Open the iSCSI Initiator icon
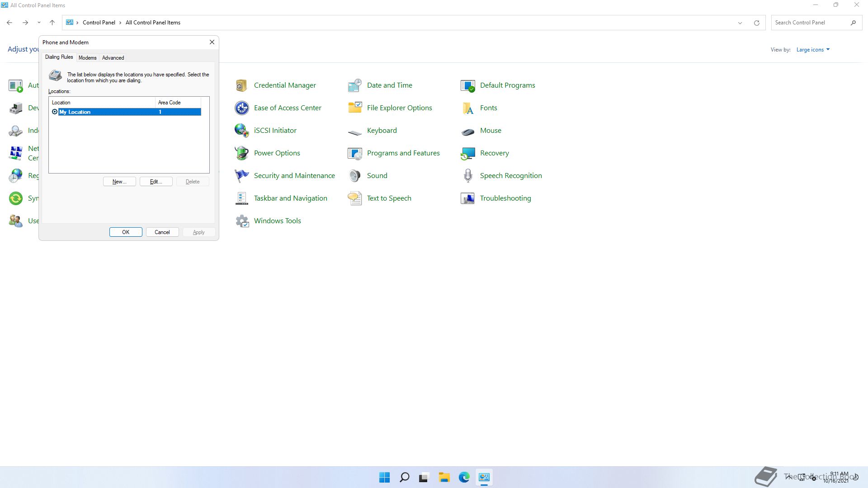Viewport: 868px width, 488px height. [241, 131]
